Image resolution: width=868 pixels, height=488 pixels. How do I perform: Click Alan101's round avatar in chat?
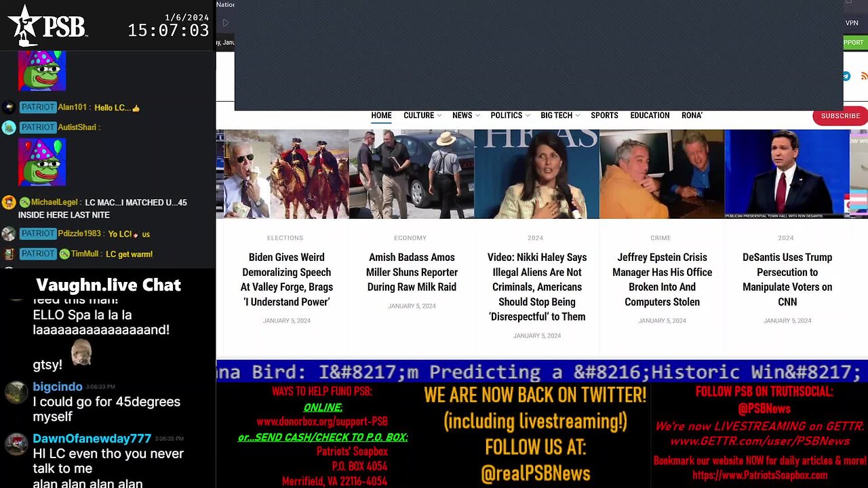[x=8, y=107]
